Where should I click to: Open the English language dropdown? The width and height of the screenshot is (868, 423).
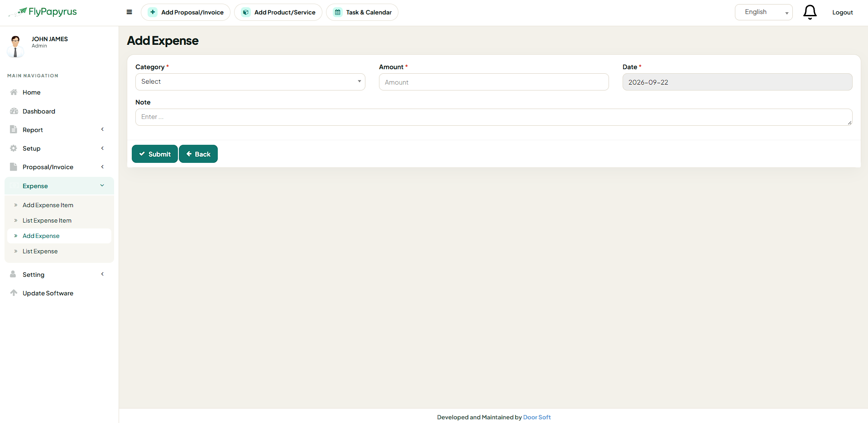click(764, 12)
